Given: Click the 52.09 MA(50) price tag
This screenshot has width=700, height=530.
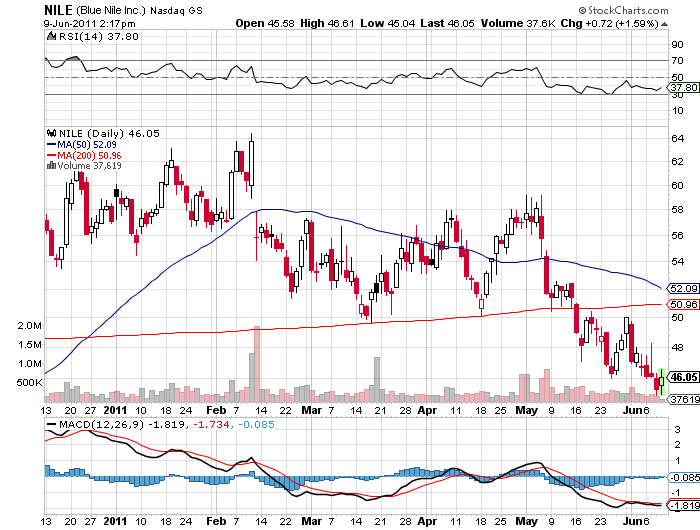Looking at the screenshot, I should 683,288.
